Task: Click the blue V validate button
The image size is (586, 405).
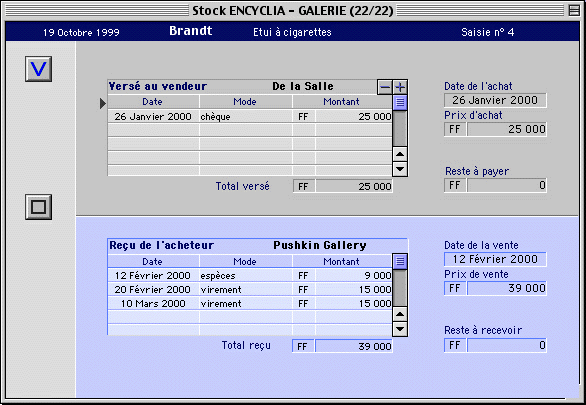Action: pos(38,69)
